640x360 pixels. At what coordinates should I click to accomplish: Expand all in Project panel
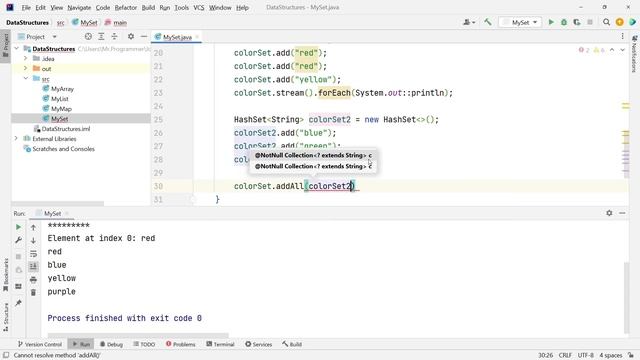pyautogui.click(x=101, y=37)
